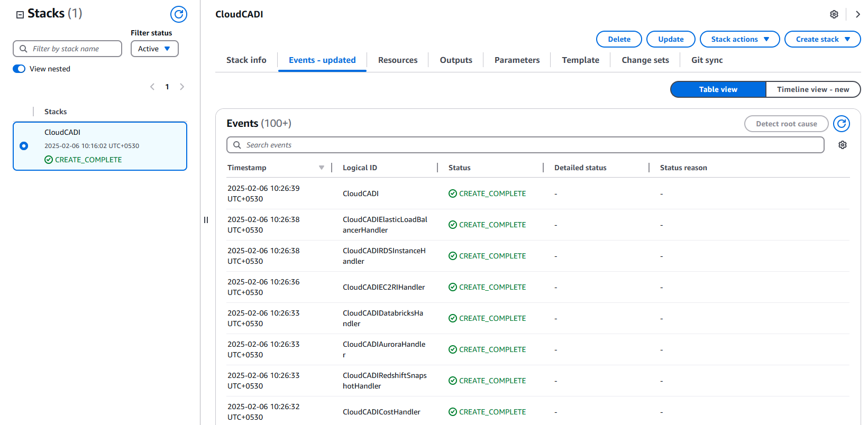Viewport: 868px width, 425px height.
Task: Open Events table preferences gear
Action: tap(843, 145)
